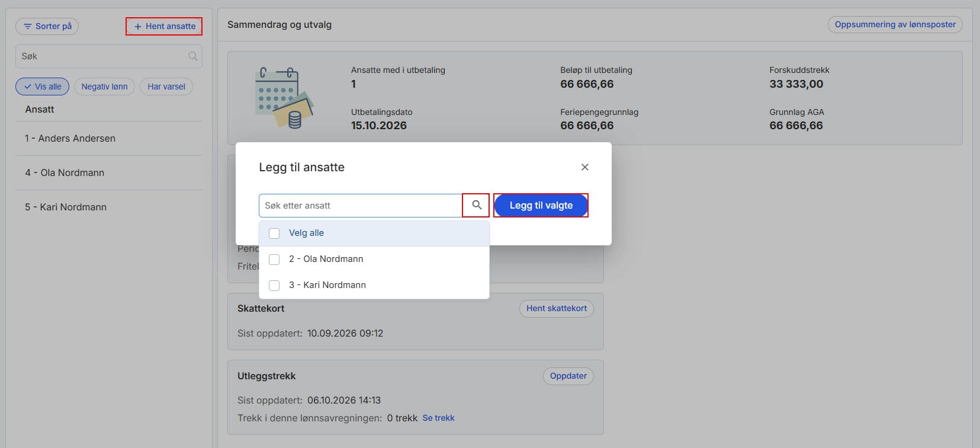The height and width of the screenshot is (448, 980).
Task: Click the Sammendrag og utvalg heading
Action: (x=279, y=24)
